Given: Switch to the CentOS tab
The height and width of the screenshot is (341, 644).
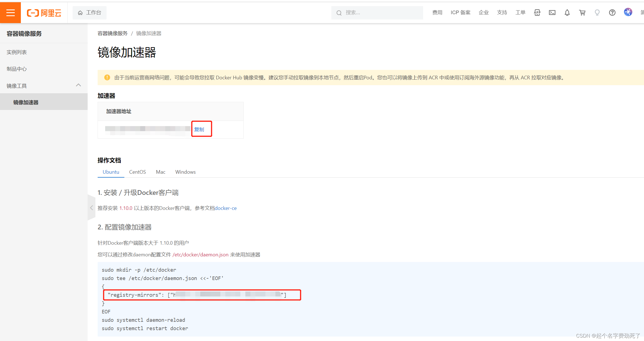Looking at the screenshot, I should pos(137,172).
